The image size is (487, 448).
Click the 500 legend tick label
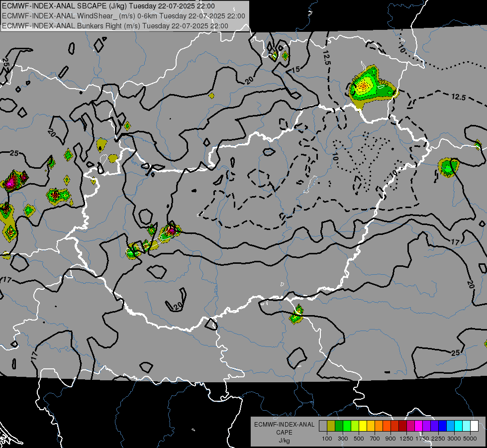pyautogui.click(x=359, y=439)
